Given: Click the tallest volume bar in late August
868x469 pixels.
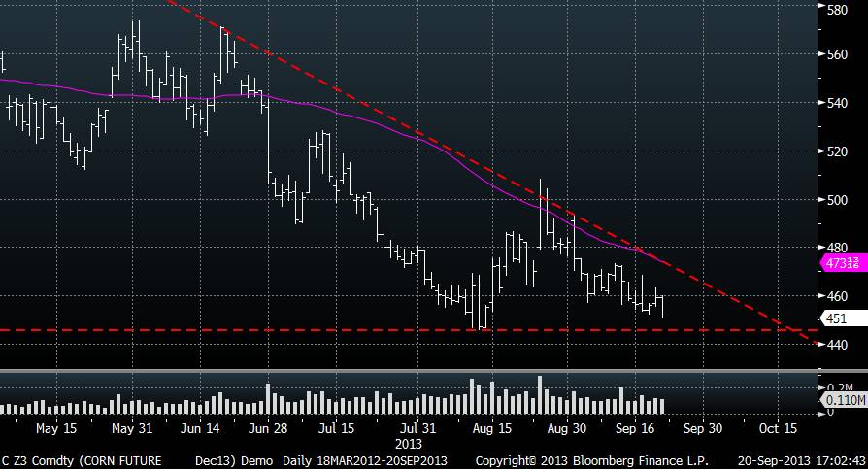Looking at the screenshot, I should [x=540, y=395].
